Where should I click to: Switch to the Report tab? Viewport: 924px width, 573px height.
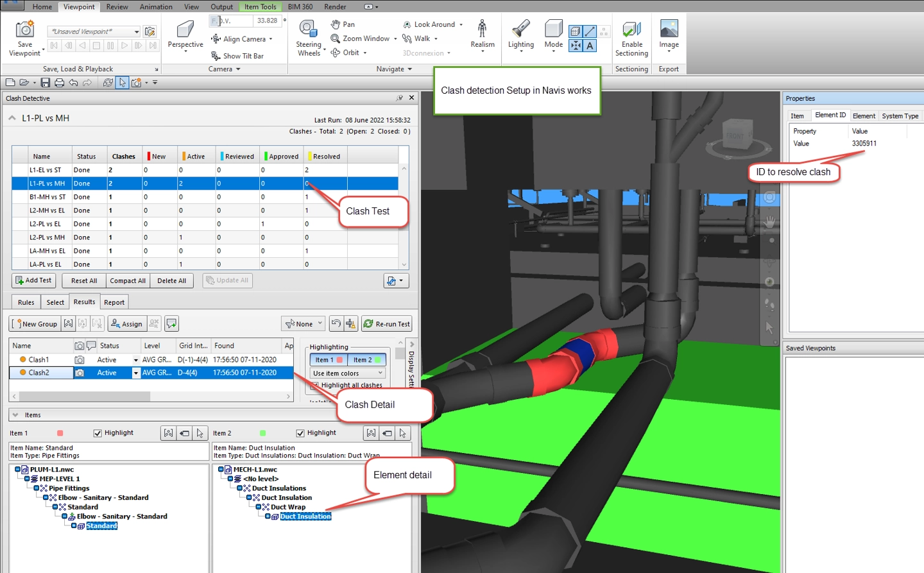[114, 302]
